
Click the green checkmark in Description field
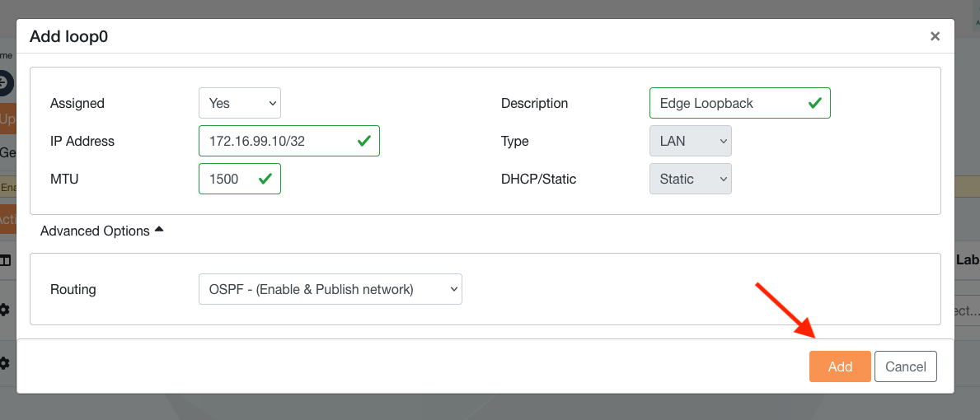pyautogui.click(x=814, y=103)
